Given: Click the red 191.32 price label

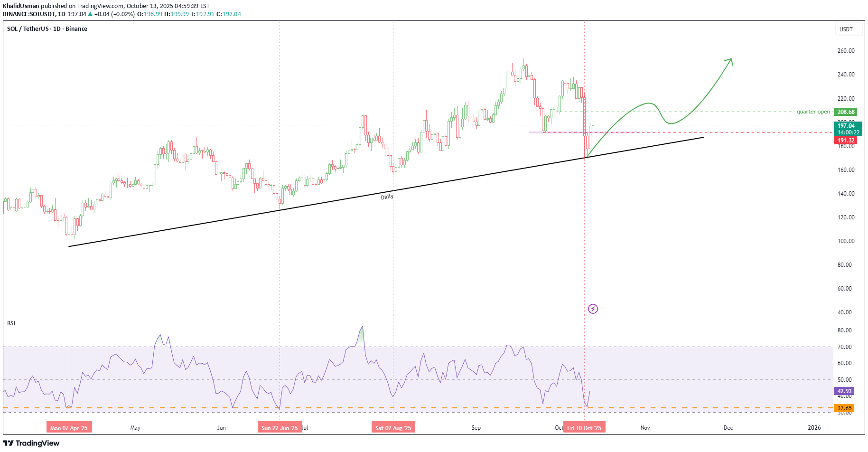Looking at the screenshot, I should pos(846,141).
